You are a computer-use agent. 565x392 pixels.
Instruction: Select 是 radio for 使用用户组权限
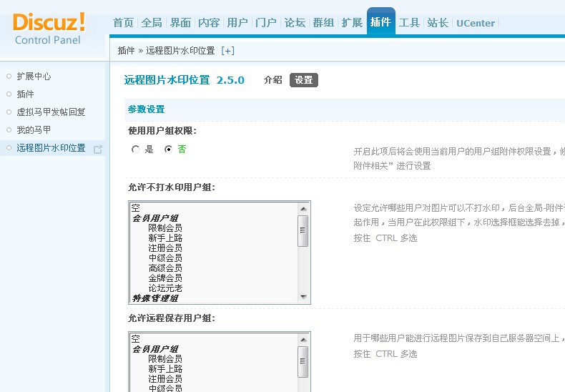[x=135, y=150]
